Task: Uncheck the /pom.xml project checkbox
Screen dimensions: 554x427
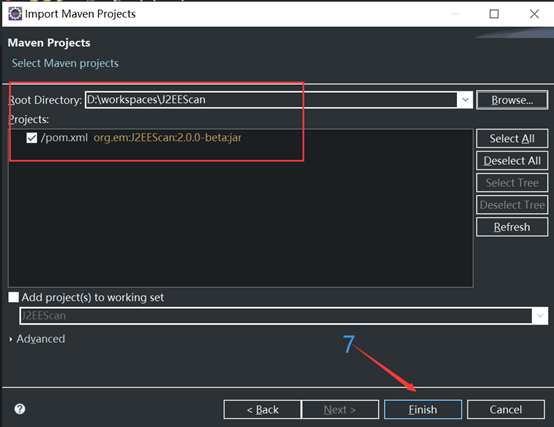Action: tap(31, 138)
